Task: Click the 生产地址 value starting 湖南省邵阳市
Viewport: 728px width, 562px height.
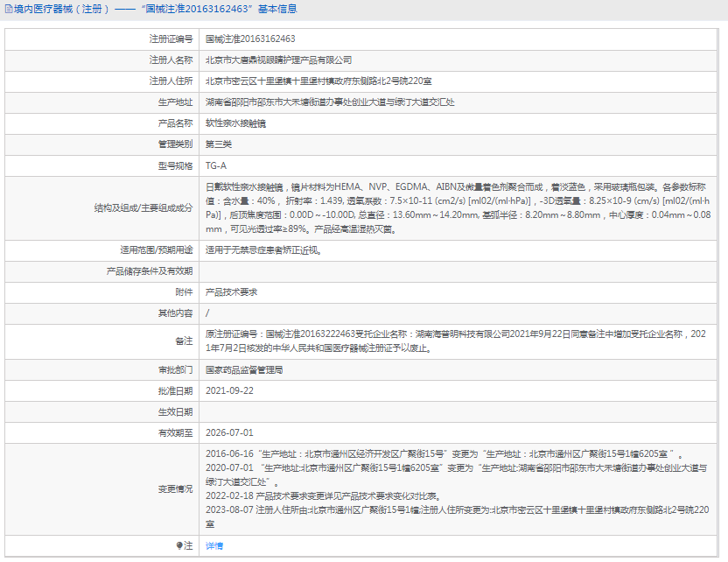Action: (x=330, y=102)
